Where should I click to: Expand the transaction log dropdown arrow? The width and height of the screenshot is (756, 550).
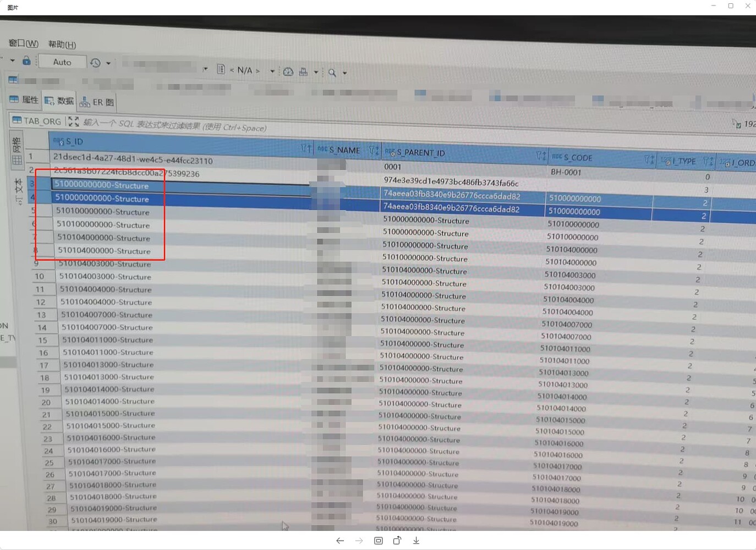tap(108, 63)
